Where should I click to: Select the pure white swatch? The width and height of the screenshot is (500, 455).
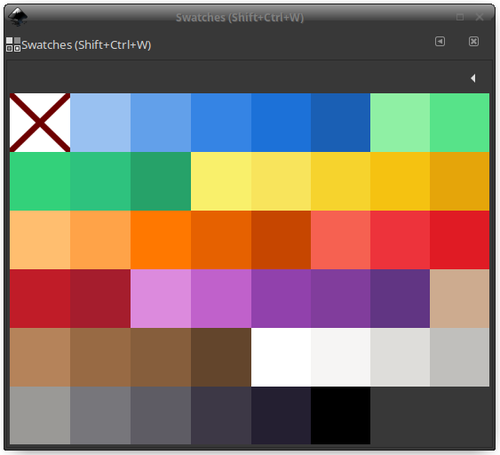[x=281, y=357]
